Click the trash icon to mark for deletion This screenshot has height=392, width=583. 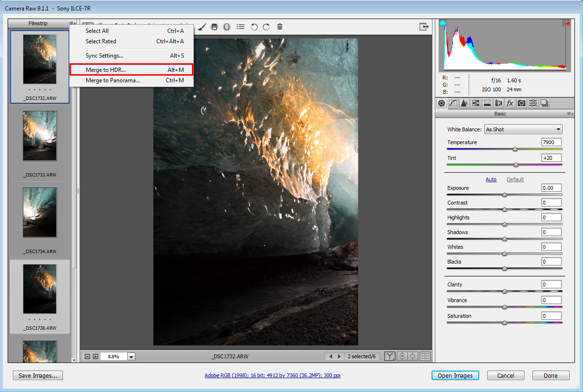click(280, 27)
